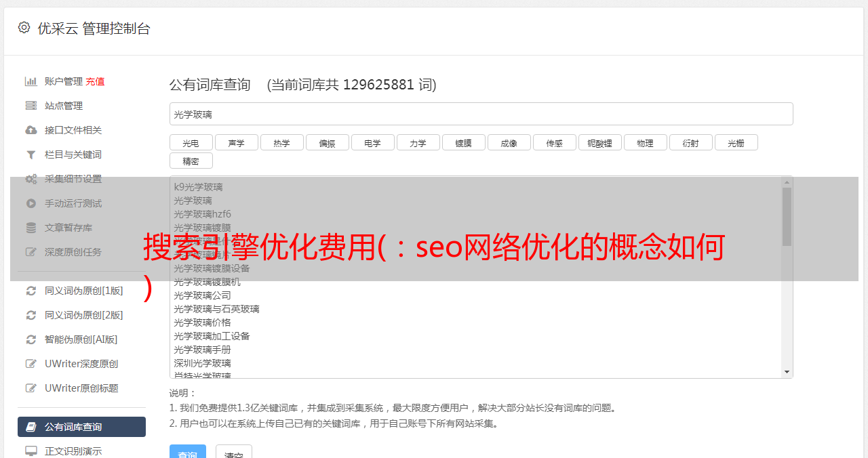Select result 光学玻璃hzf6
This screenshot has width=868, height=458.
pos(202,214)
